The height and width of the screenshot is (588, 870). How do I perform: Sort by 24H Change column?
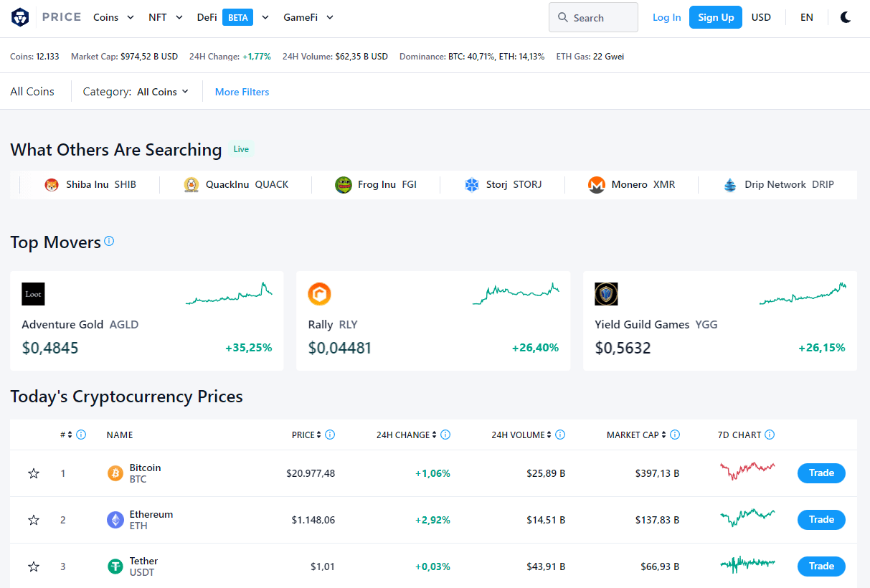[407, 435]
